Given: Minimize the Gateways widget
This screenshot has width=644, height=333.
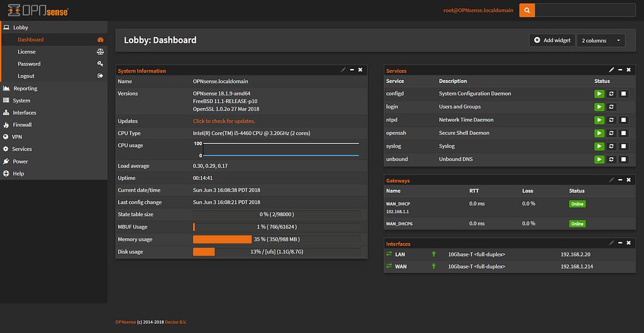Looking at the screenshot, I should (x=620, y=180).
